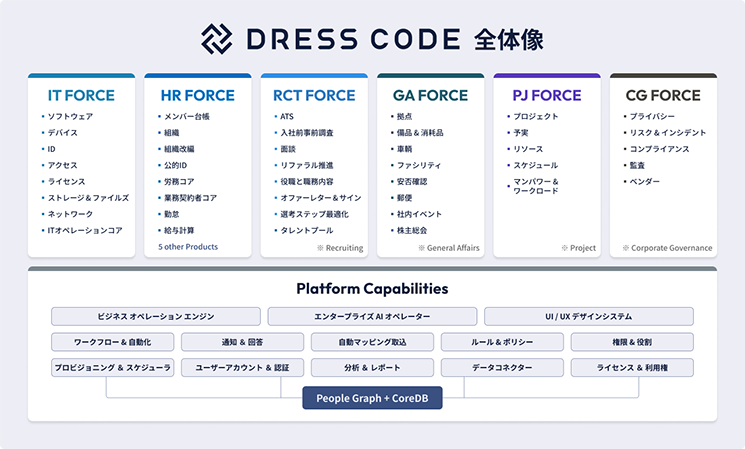This screenshot has width=745, height=449.
Task: Select the CG FORCE heading
Action: (x=663, y=96)
